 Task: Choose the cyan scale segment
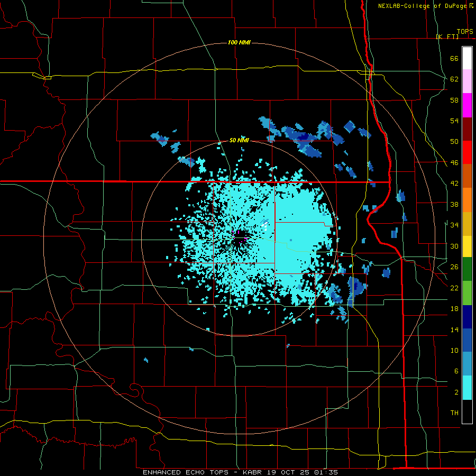coord(467,388)
